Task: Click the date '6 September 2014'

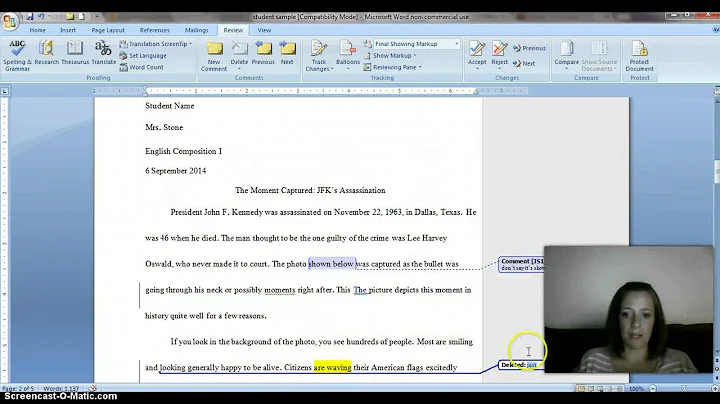Action: point(175,171)
